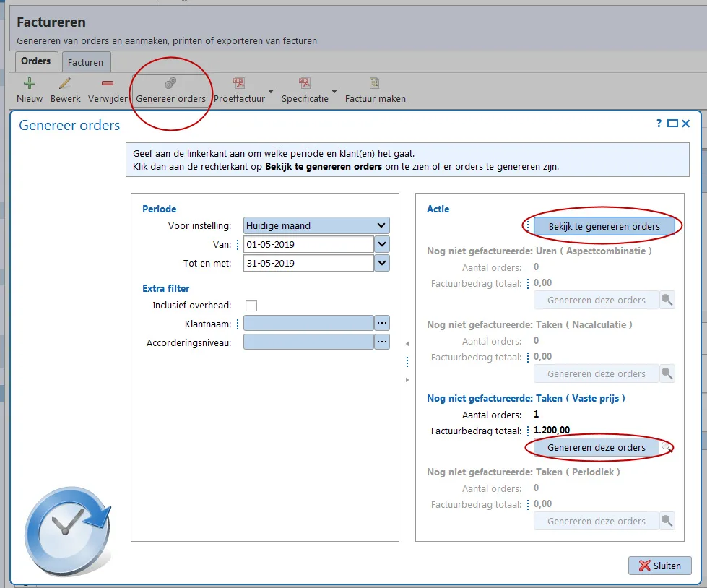Click Genereren deze orders for Uren (Aspectcombinatie)
This screenshot has width=707, height=588.
[596, 300]
